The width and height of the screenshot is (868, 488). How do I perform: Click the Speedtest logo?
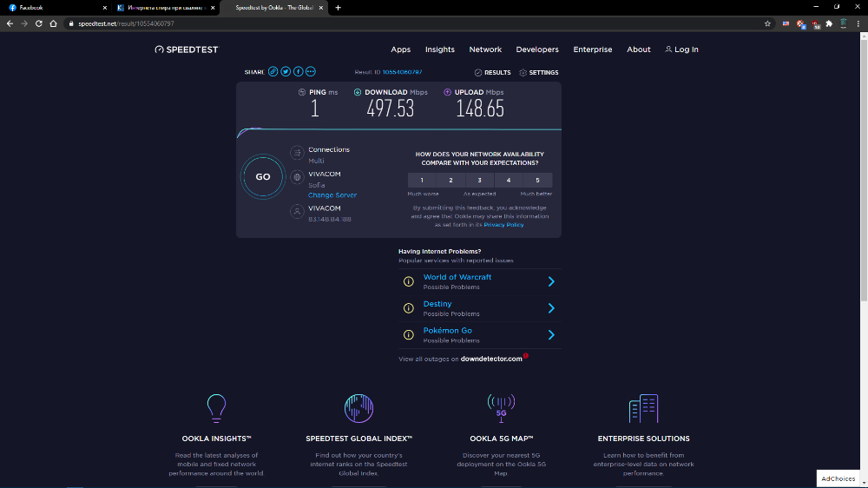tap(187, 49)
